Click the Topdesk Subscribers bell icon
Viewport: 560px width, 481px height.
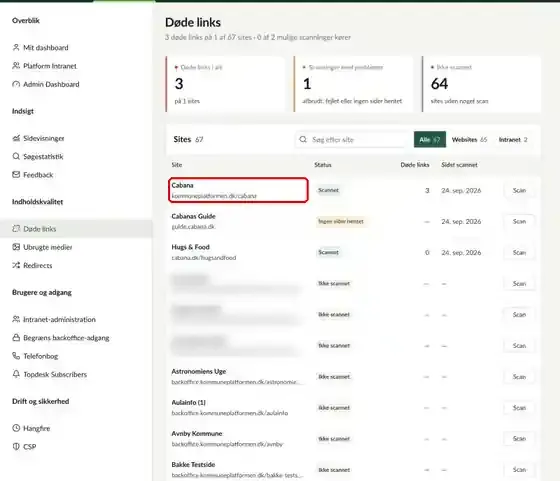pyautogui.click(x=16, y=374)
